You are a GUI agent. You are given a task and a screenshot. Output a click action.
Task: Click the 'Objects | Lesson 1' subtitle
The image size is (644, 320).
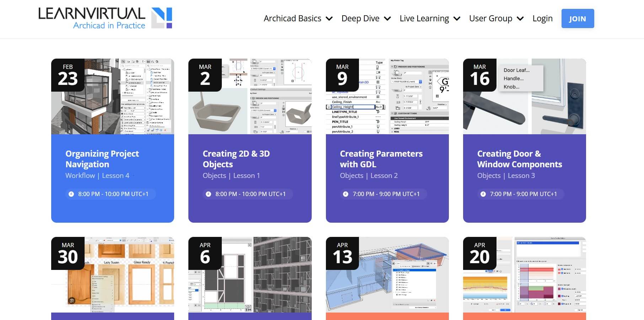pos(231,175)
